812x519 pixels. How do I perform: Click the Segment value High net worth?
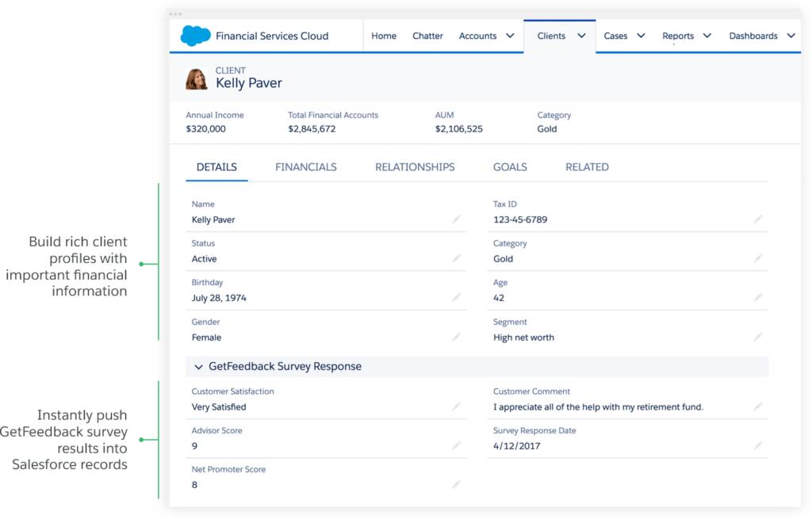click(523, 338)
